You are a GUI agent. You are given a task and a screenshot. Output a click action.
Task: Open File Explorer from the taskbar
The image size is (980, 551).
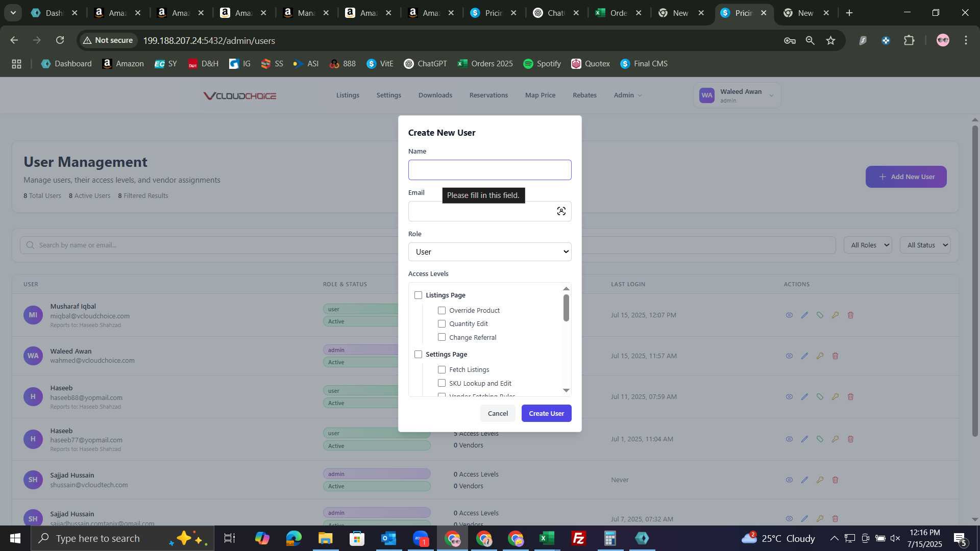(325, 538)
